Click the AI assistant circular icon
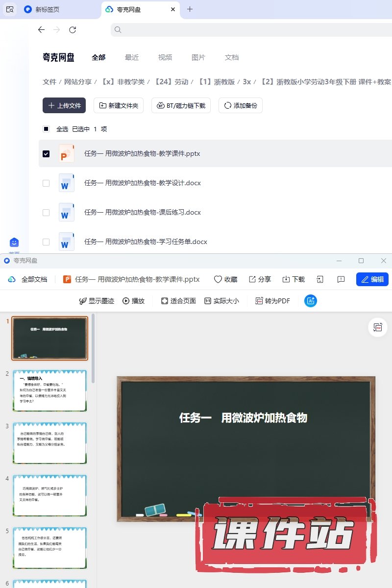The height and width of the screenshot is (588, 392). [310, 301]
